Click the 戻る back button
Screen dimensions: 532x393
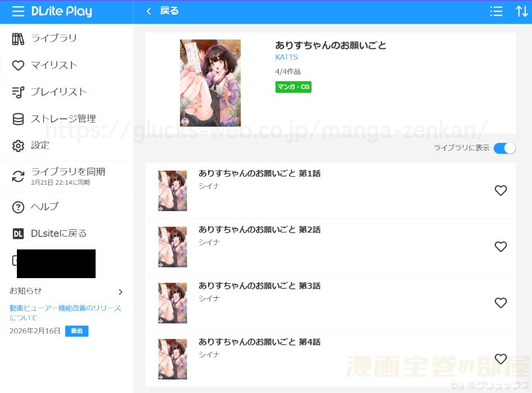(x=162, y=11)
